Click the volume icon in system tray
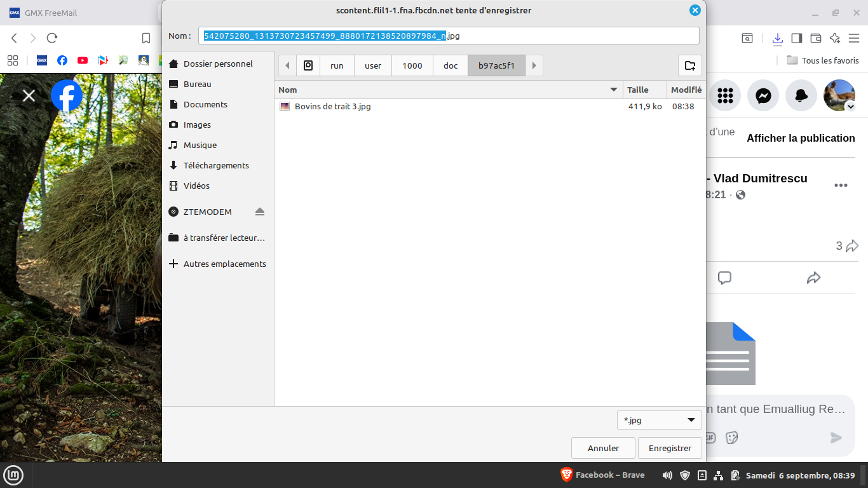Image resolution: width=868 pixels, height=488 pixels. point(667,475)
